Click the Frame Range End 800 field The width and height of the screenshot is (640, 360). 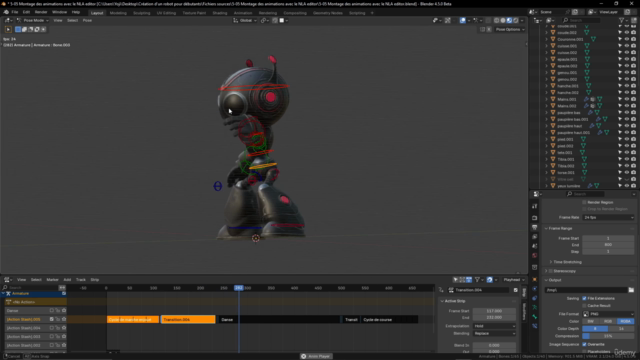[x=608, y=244]
